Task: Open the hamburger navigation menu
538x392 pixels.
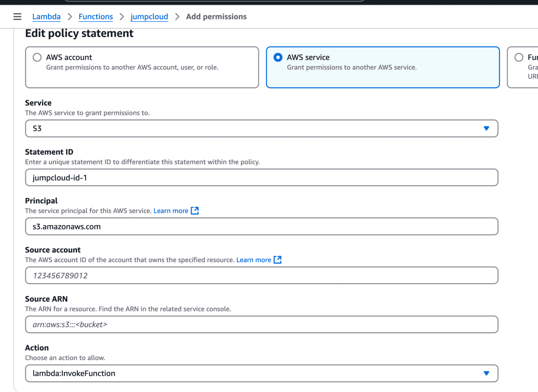Action: coord(17,17)
